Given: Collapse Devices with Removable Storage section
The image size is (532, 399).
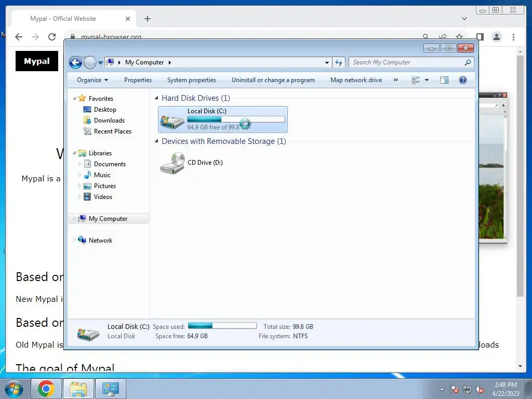Looking at the screenshot, I should [x=156, y=141].
